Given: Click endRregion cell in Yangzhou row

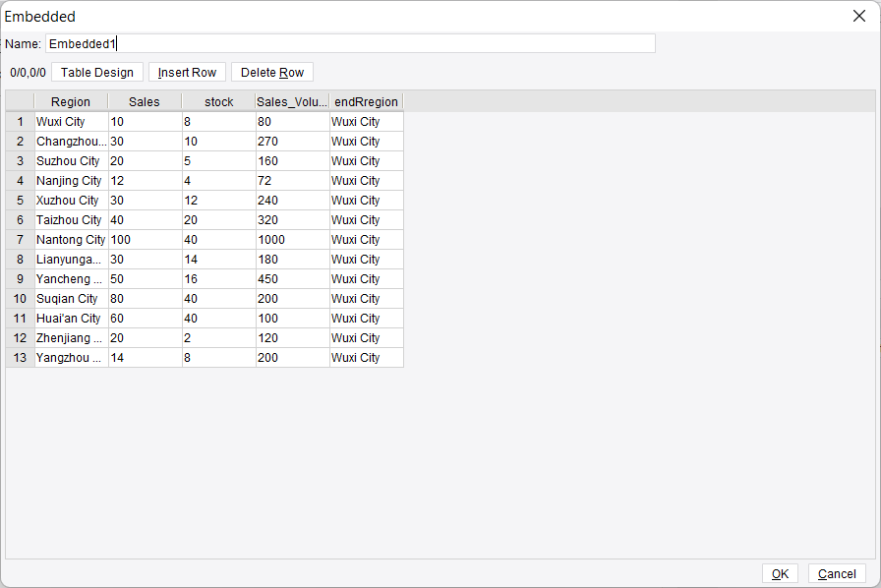Looking at the screenshot, I should (367, 358).
